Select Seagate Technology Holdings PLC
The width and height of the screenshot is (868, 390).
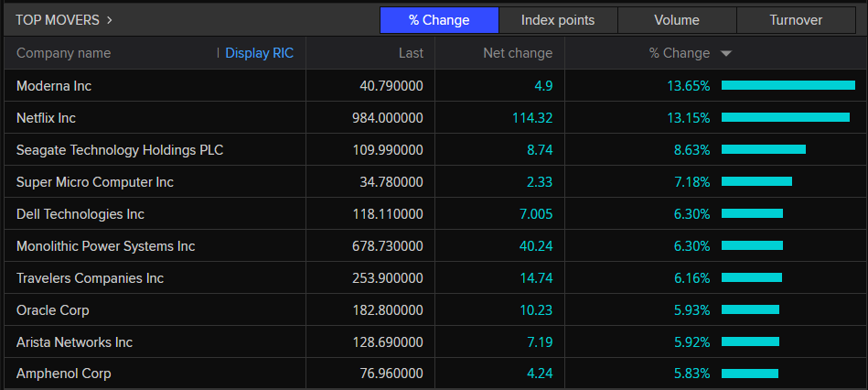[x=120, y=150]
